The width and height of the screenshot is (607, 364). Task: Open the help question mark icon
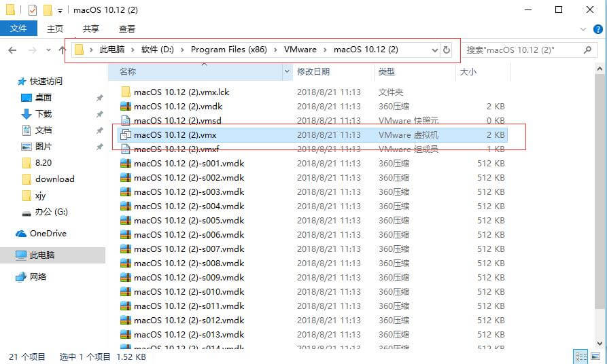point(598,29)
